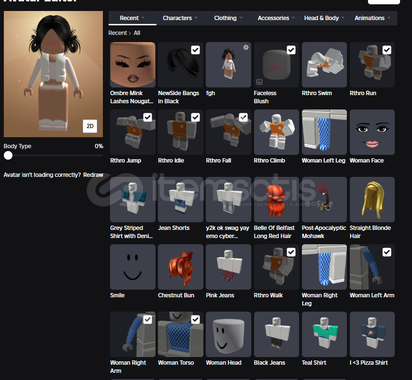
Task: Expand the Clothing dropdown tab
Action: pyautogui.click(x=228, y=18)
